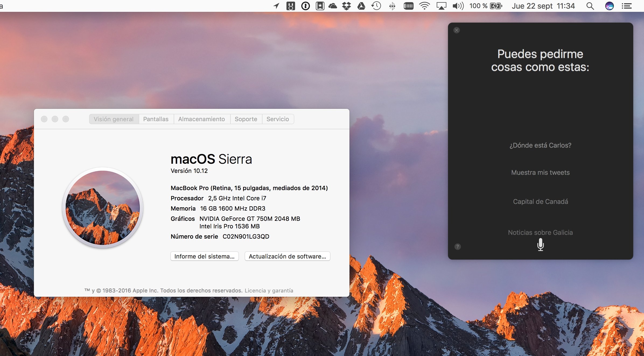Screen dimensions: 644x356
Task: Activate Siri from the menu bar
Action: pyautogui.click(x=610, y=6)
